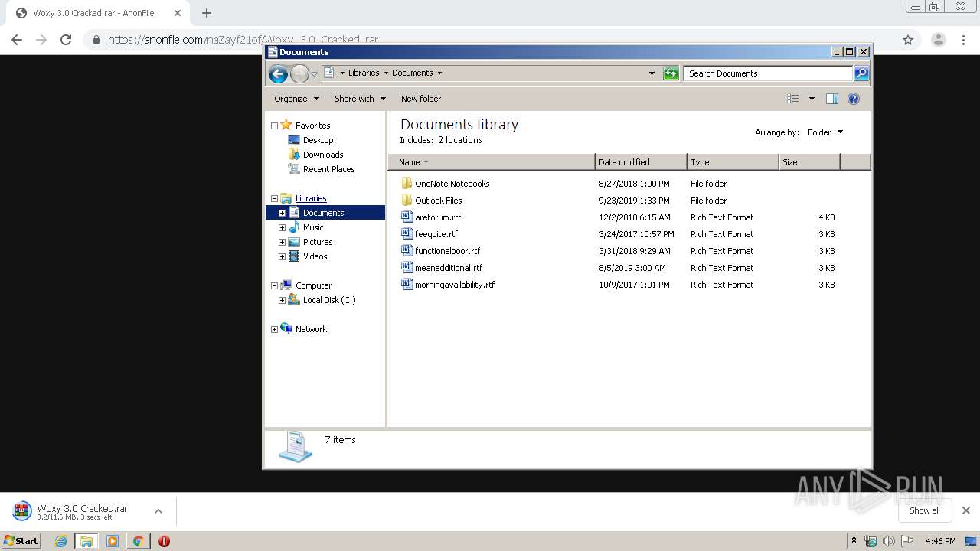Expand the Documents library node
980x551 pixels.
pos(282,213)
